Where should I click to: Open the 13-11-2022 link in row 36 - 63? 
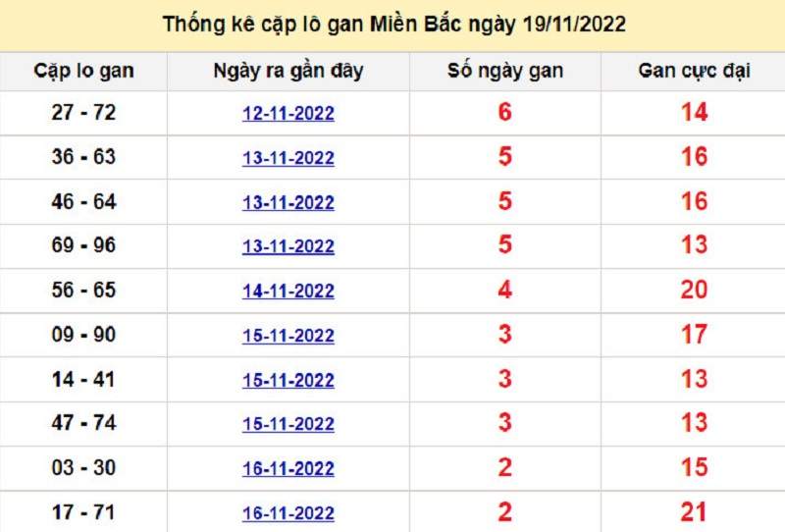click(288, 158)
